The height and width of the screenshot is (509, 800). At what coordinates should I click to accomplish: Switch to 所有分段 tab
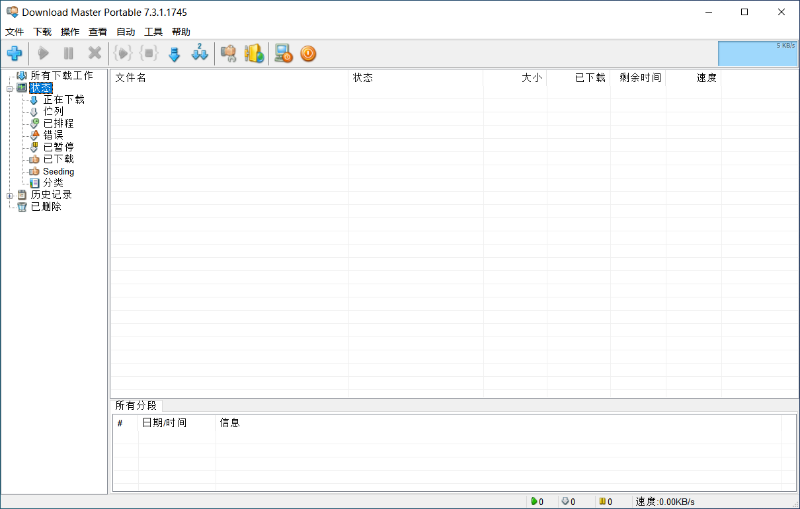pos(136,405)
